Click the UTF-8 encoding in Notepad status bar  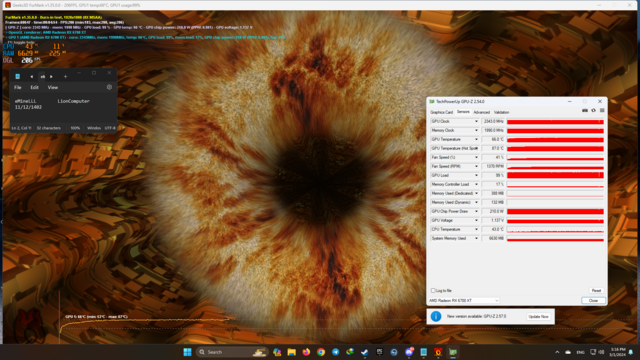(x=110, y=128)
